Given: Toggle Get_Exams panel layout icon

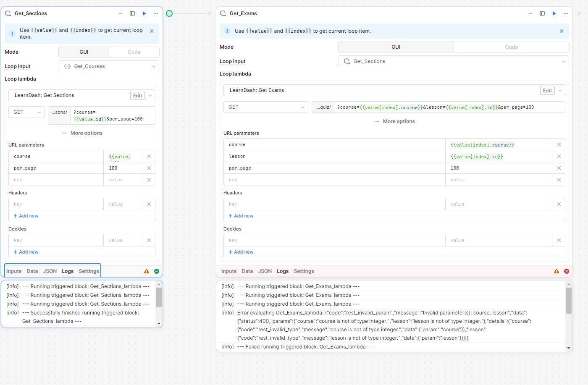Looking at the screenshot, I should point(542,13).
